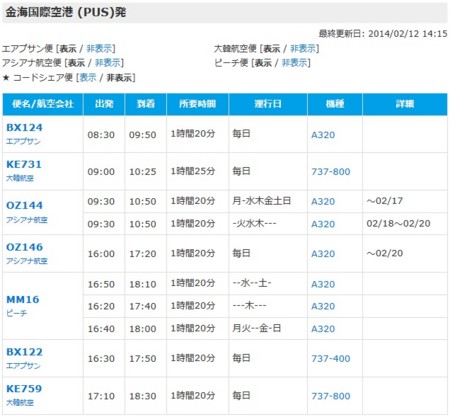Image resolution: width=450 pixels, height=417 pixels.
Task: Hide アシアナ航空便 flights via 非表示
Action: point(108,63)
